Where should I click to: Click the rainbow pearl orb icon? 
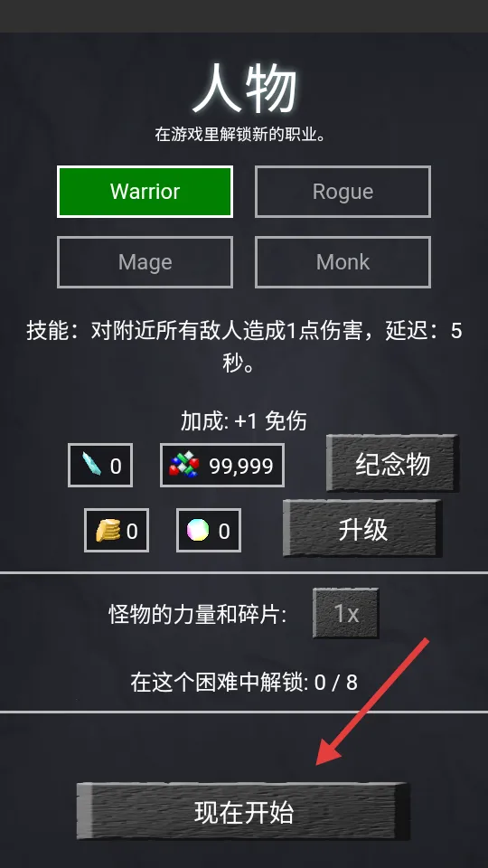(198, 531)
